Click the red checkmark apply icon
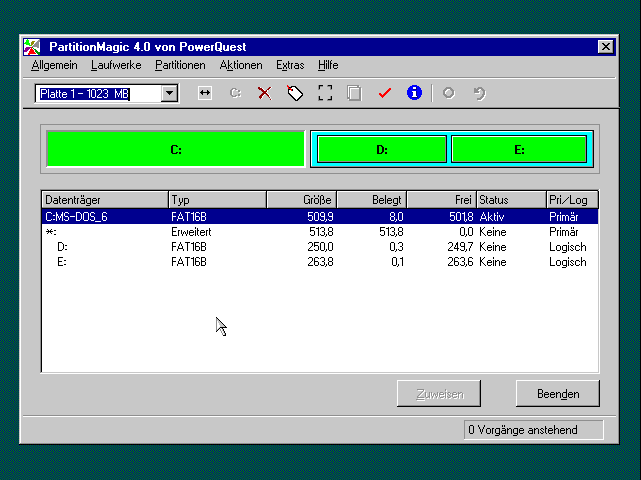The height and width of the screenshot is (480, 641). click(x=384, y=93)
